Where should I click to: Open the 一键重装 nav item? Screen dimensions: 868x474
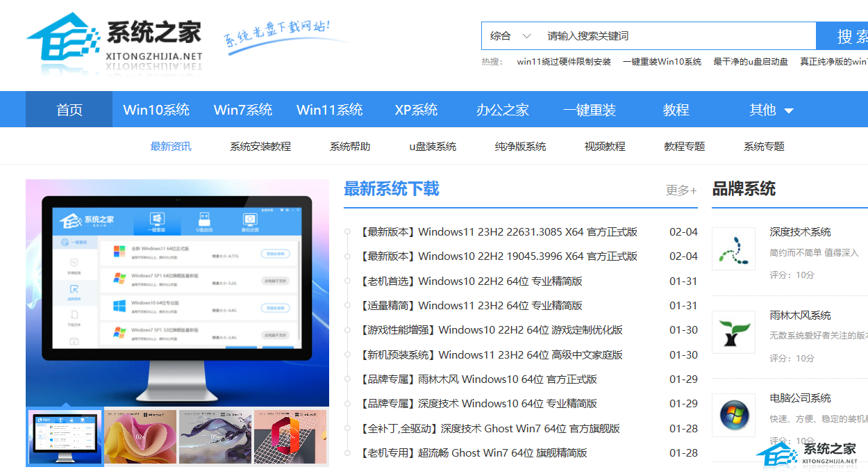pyautogui.click(x=590, y=110)
